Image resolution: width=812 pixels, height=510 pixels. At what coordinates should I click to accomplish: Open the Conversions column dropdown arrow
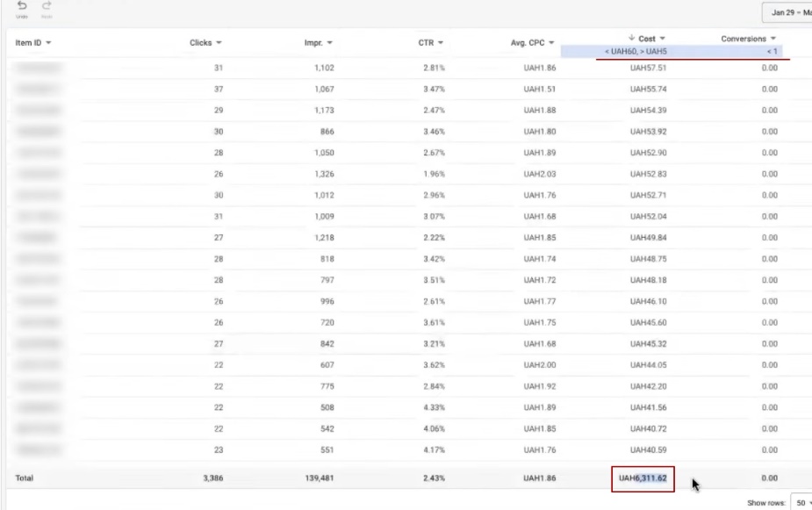pyautogui.click(x=773, y=39)
